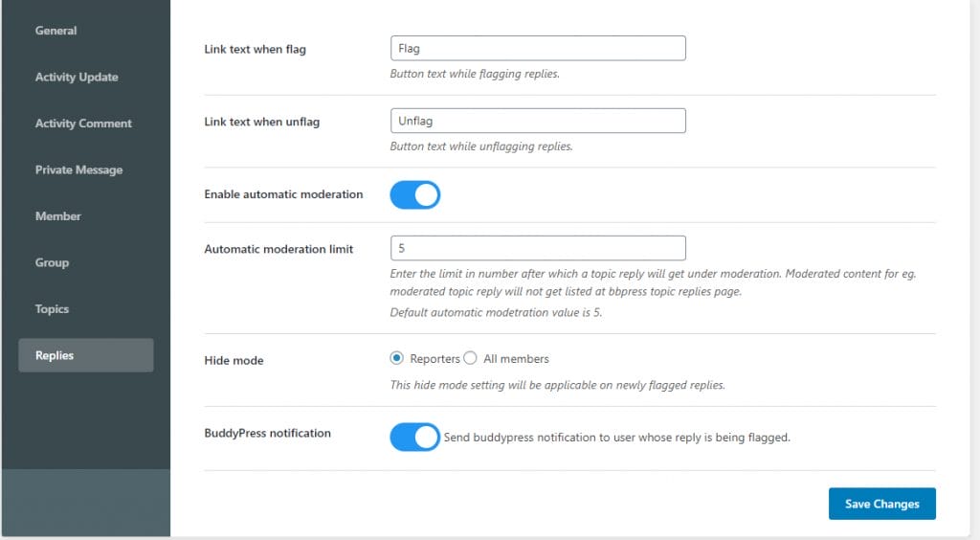
Task: Focus the Link text when unflag field
Action: click(538, 121)
